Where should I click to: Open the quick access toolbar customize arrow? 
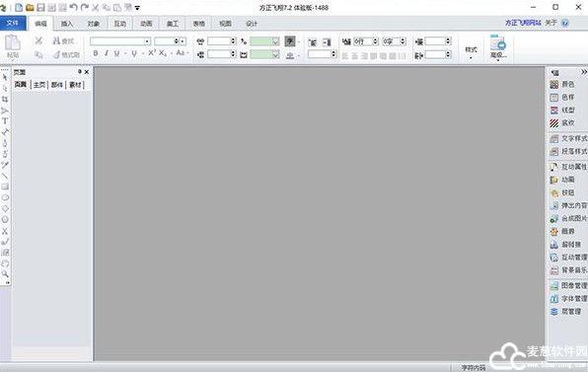(137, 8)
